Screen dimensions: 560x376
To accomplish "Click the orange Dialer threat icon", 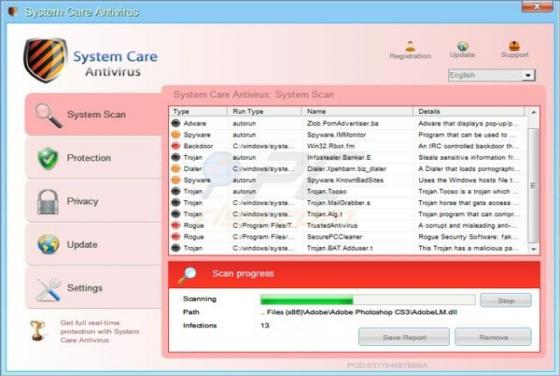I will click(176, 169).
